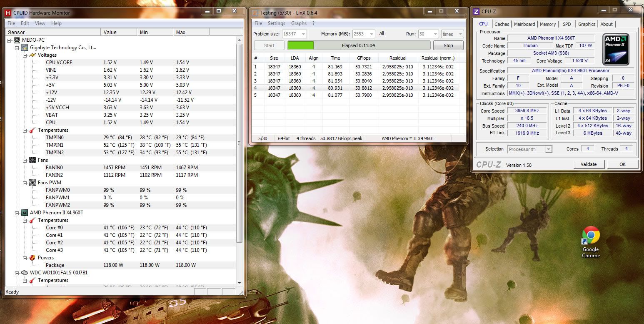The image size is (644, 324).
Task: Open the Run count dropdown in LinX
Action: click(x=435, y=34)
